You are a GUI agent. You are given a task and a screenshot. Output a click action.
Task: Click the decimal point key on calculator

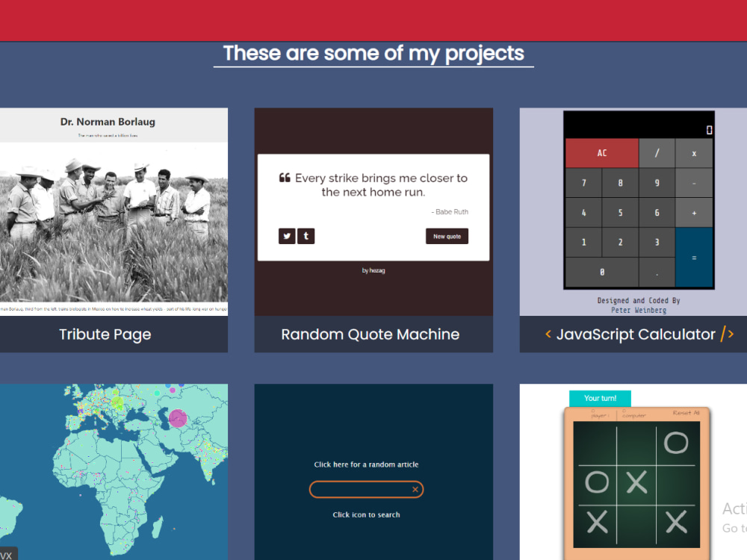tap(657, 273)
